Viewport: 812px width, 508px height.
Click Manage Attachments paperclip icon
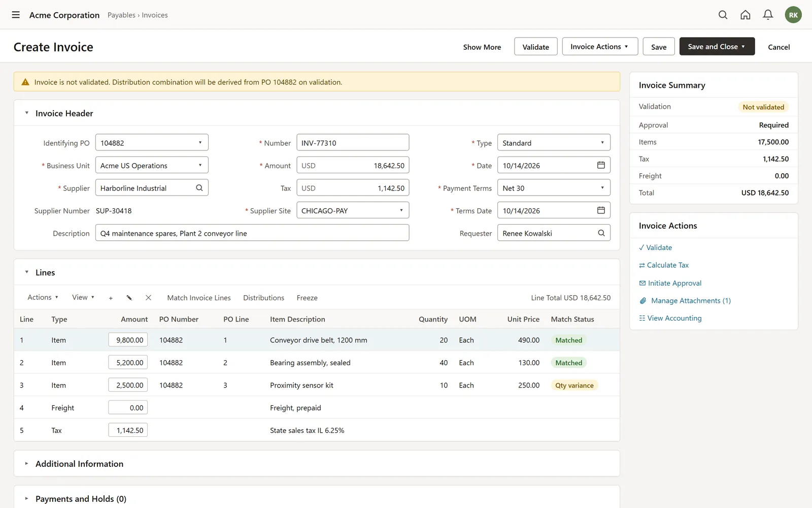642,301
